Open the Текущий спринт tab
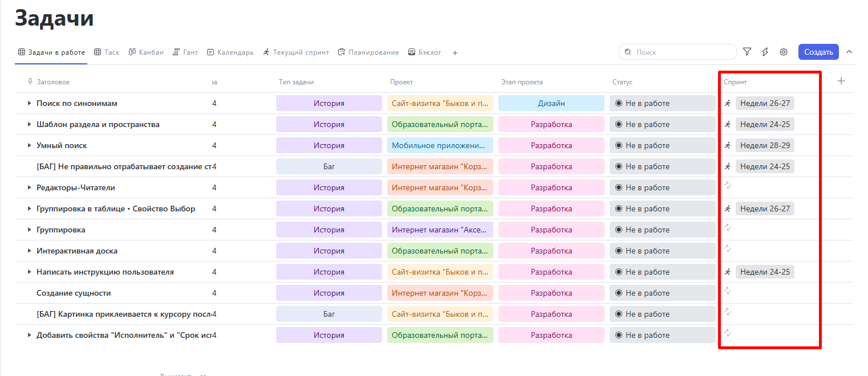The width and height of the screenshot is (868, 376). (x=296, y=52)
